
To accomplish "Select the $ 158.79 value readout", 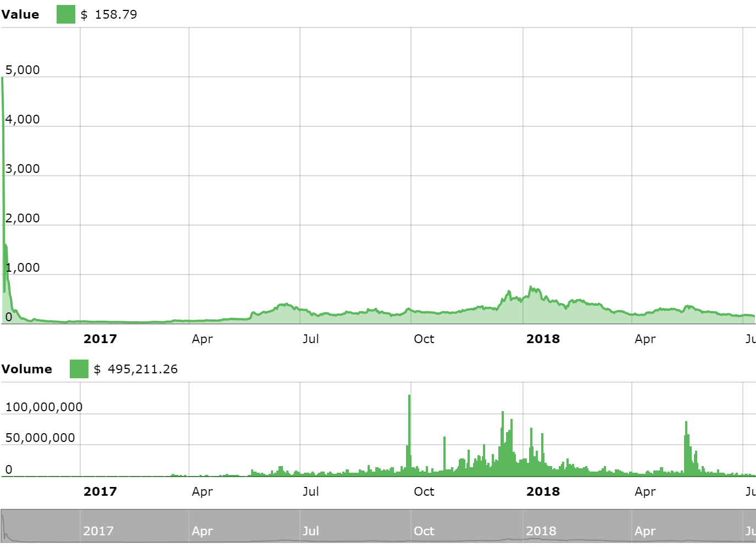I will [109, 14].
